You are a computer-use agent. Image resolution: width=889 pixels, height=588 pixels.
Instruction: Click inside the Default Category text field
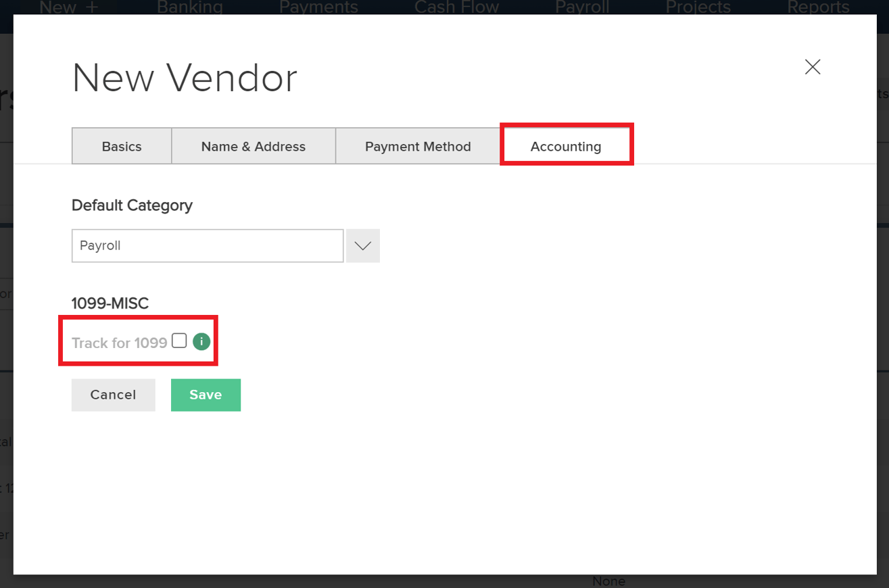[x=207, y=245]
